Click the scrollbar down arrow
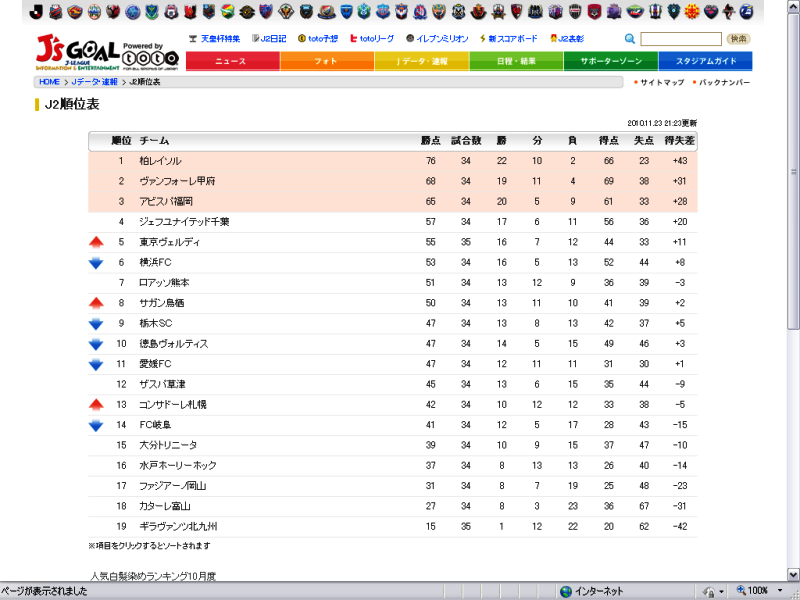 click(793, 574)
